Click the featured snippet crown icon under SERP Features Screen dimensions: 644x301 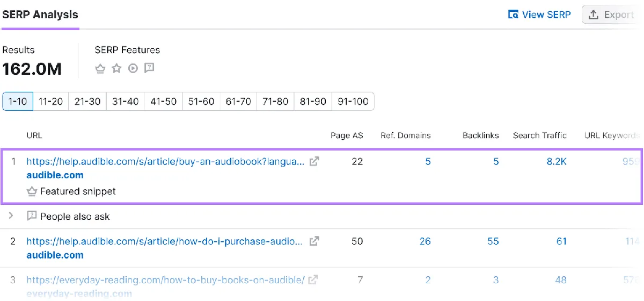pyautogui.click(x=100, y=68)
